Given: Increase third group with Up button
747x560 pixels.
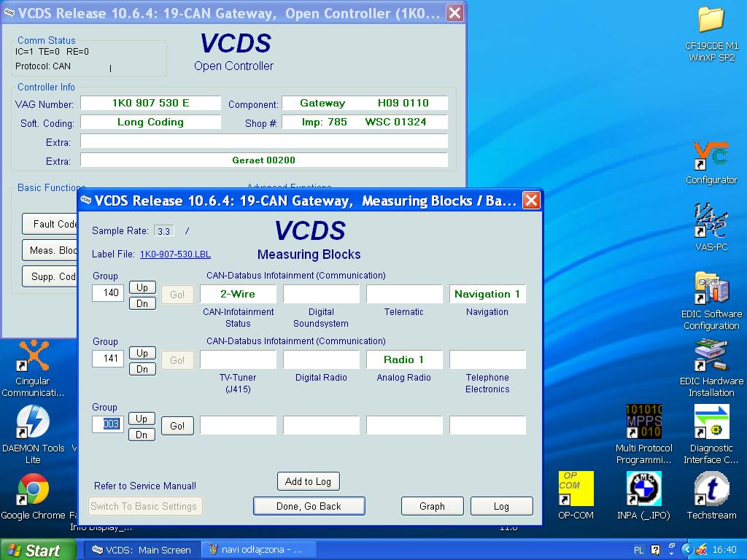Looking at the screenshot, I should tap(142, 419).
